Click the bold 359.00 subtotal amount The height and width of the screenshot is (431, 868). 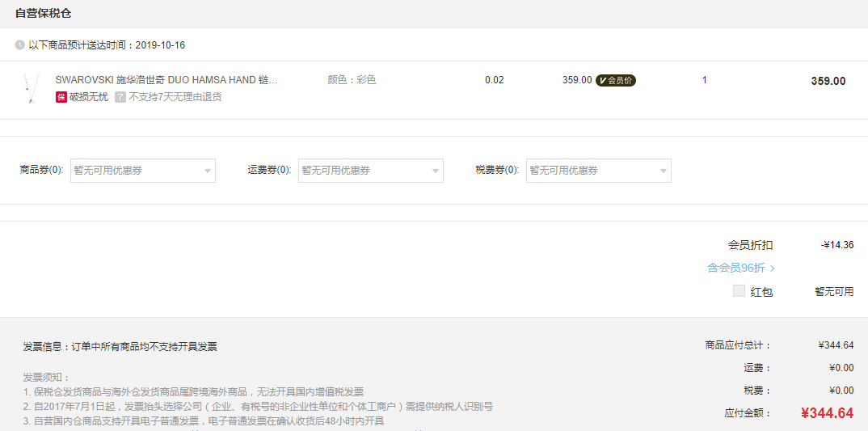pyautogui.click(x=828, y=81)
